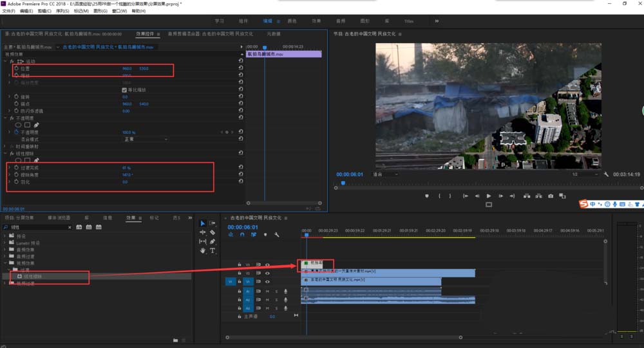
Task: Click the Extract button in program monitor
Action: pos(538,196)
